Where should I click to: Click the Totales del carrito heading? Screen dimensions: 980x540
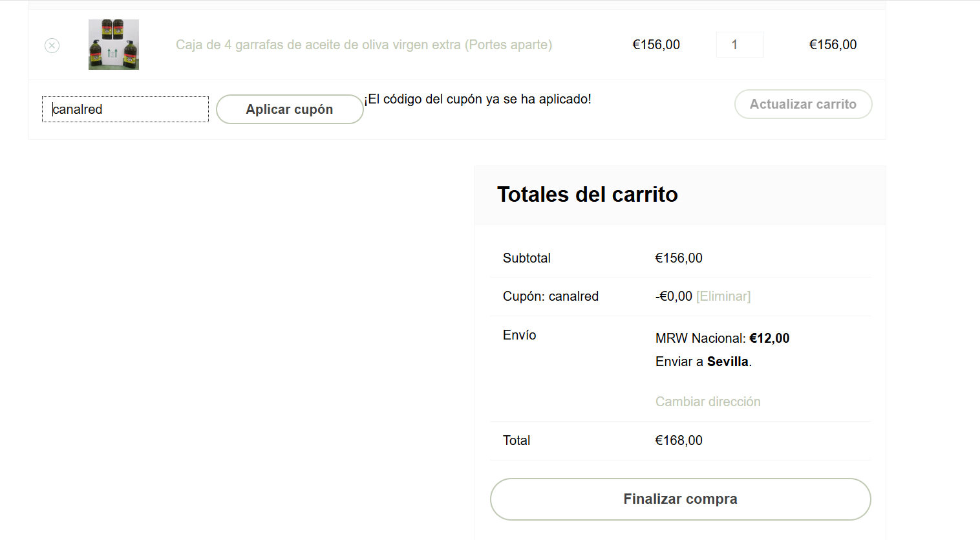587,195
